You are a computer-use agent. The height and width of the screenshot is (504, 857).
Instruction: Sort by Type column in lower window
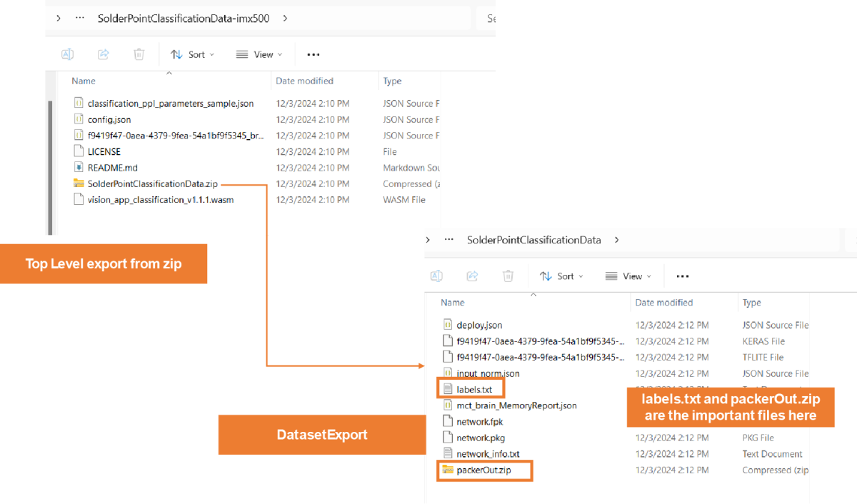point(751,303)
